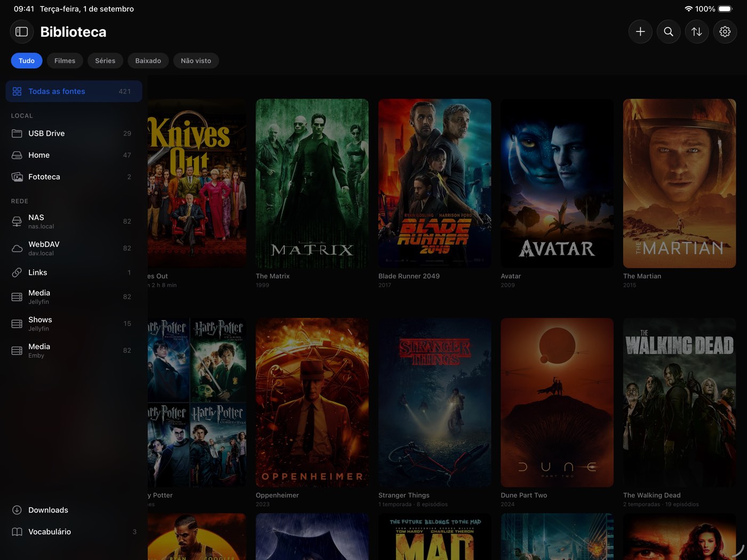Image resolution: width=747 pixels, height=560 pixels.
Task: Click the photo icon next to Fototeca
Action: tap(17, 177)
